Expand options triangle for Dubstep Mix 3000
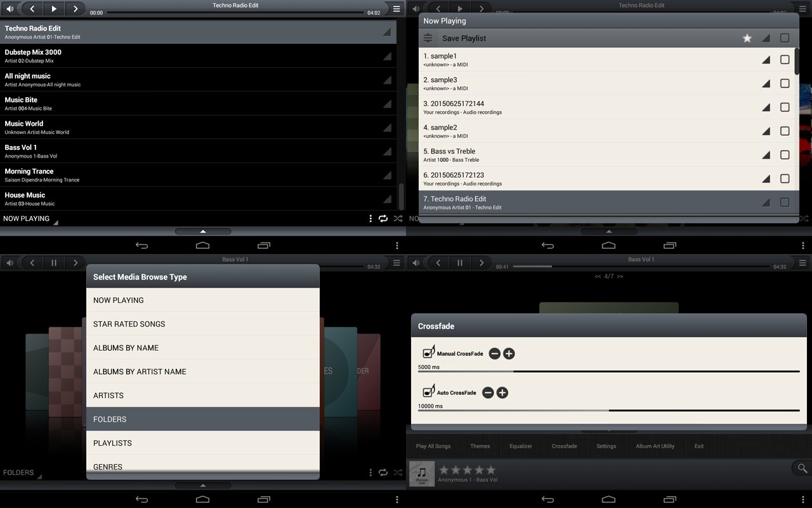812x508 pixels. pyautogui.click(x=387, y=57)
